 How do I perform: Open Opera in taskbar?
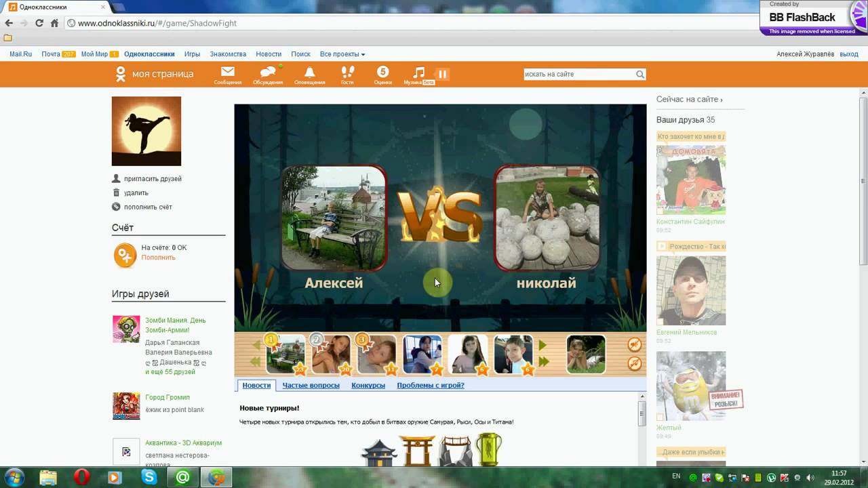81,477
